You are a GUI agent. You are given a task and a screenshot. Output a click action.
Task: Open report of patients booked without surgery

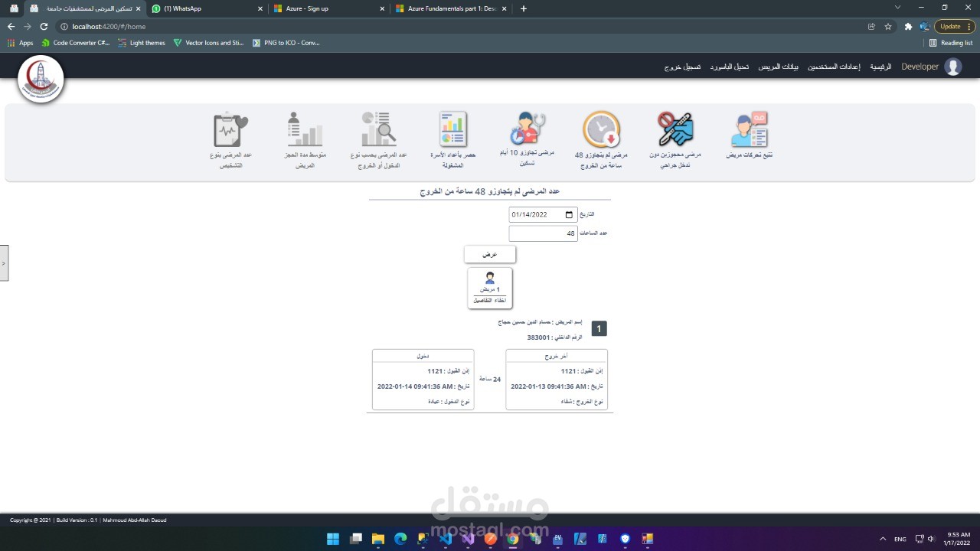[675, 129]
